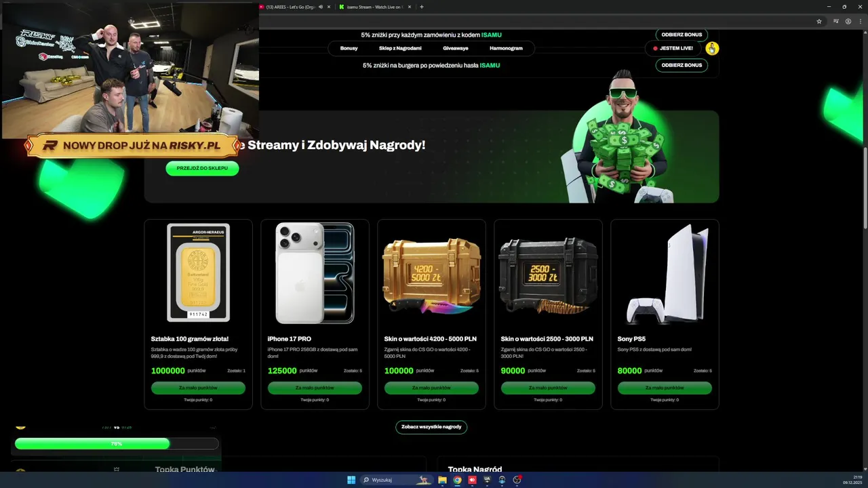
Task: Click the JESTEM LIVE! button
Action: [673, 48]
